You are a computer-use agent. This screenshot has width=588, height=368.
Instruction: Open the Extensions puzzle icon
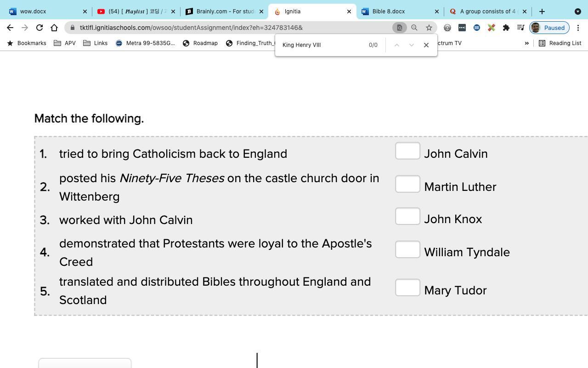pyautogui.click(x=506, y=28)
